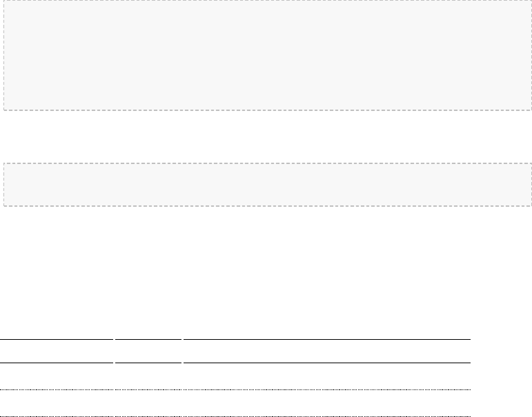Click wide third-column cell of first body row
Viewport: 532px width, 417px height.
coord(327,376)
